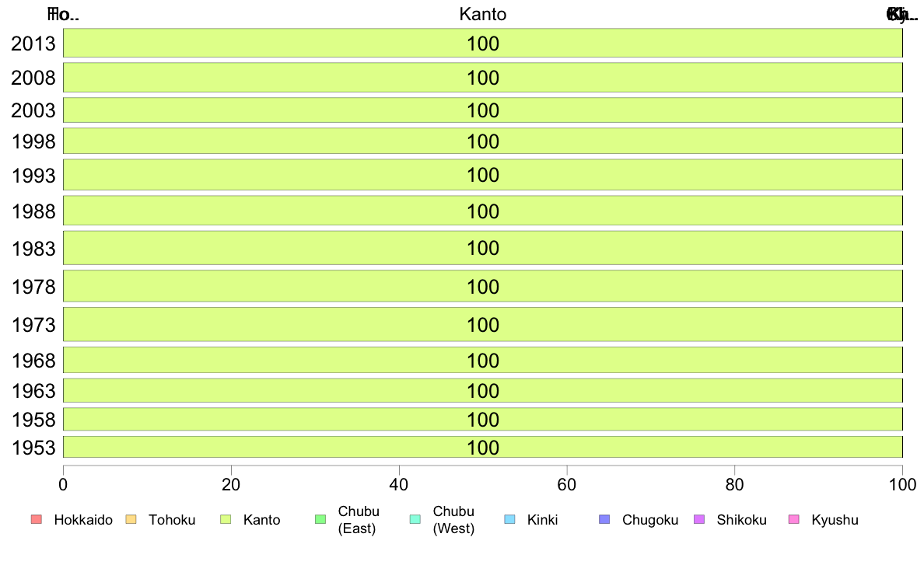Click the Shikoku legend text label

click(x=741, y=520)
